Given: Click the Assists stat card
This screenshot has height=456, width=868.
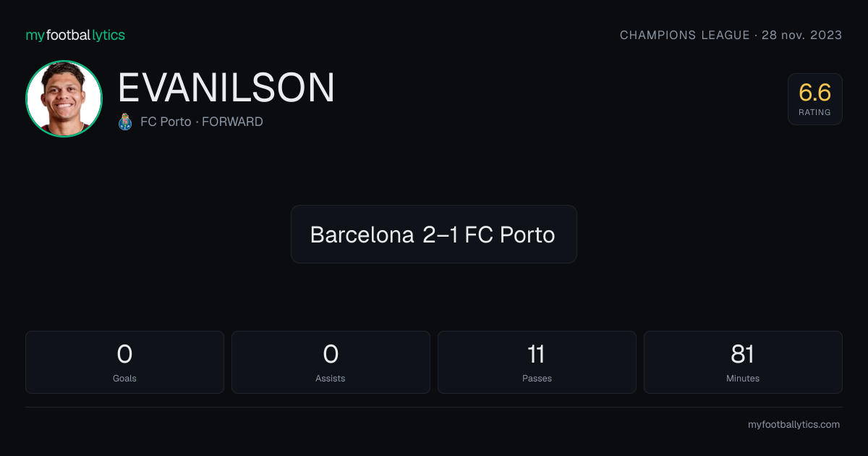Looking at the screenshot, I should click(331, 362).
